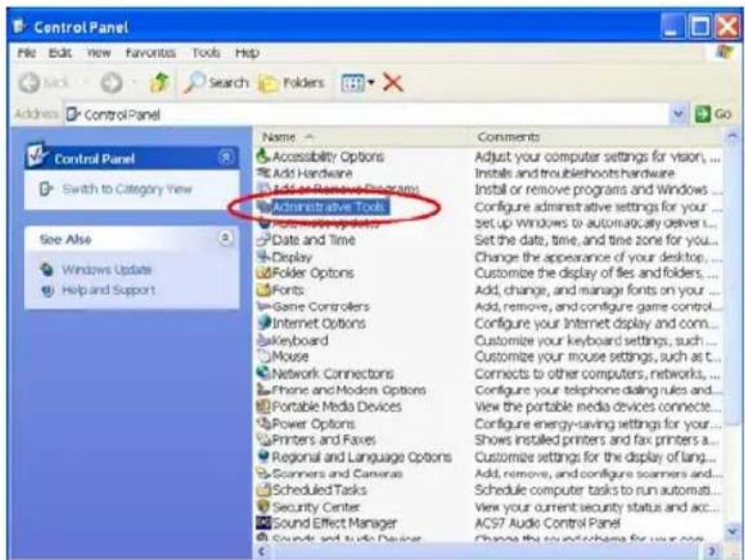Select the Folder Options icon
Screen dimensions: 745x560
263,273
